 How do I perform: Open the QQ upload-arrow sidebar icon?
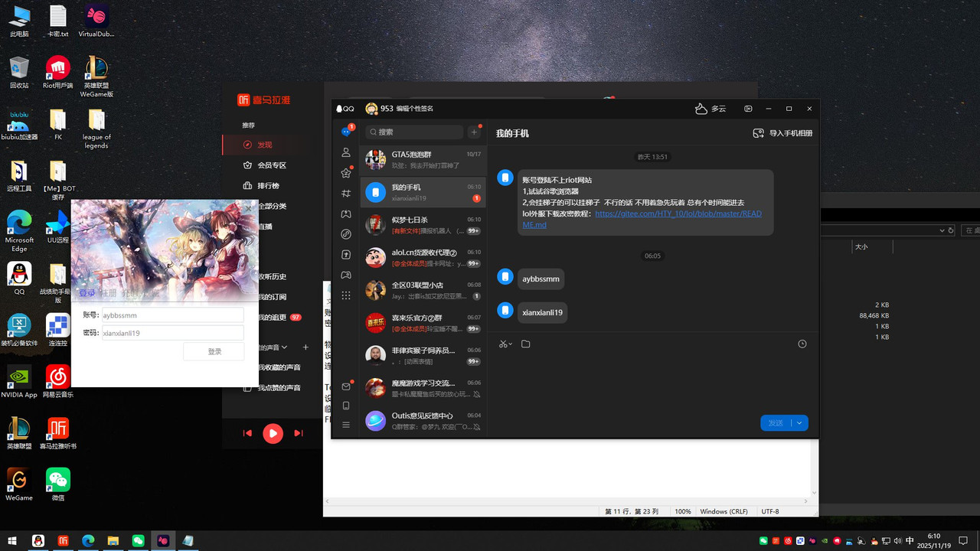point(346,254)
